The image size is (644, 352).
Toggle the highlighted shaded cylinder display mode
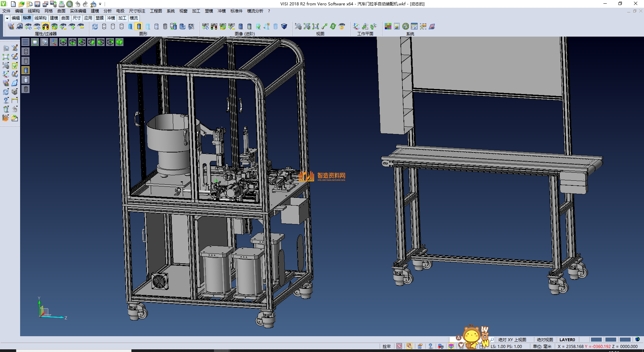tap(139, 26)
